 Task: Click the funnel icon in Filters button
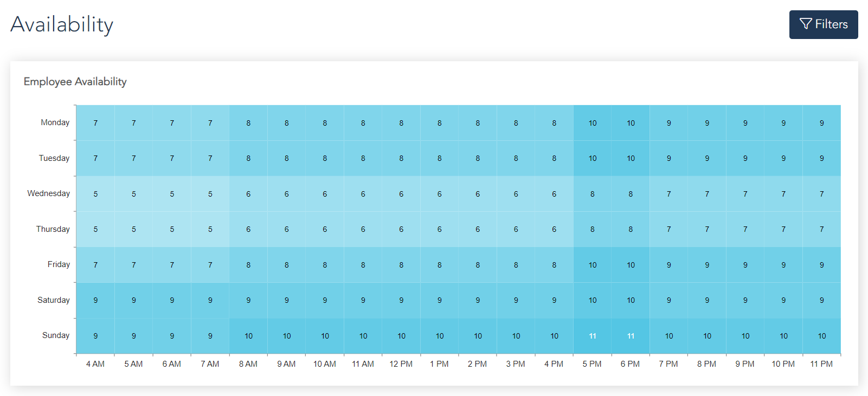coord(806,24)
